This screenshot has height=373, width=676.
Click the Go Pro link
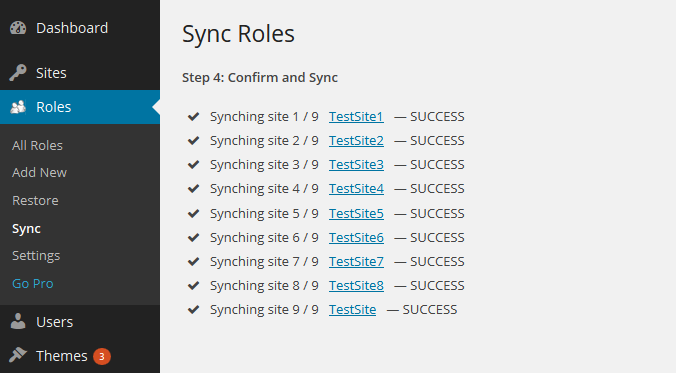tap(33, 283)
